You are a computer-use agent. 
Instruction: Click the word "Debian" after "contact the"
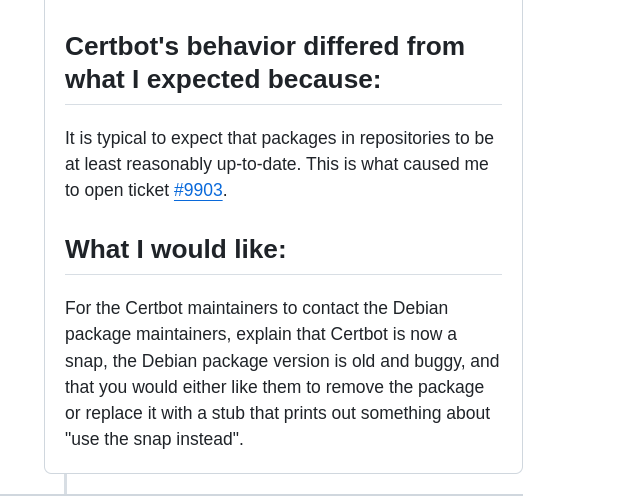coord(420,308)
